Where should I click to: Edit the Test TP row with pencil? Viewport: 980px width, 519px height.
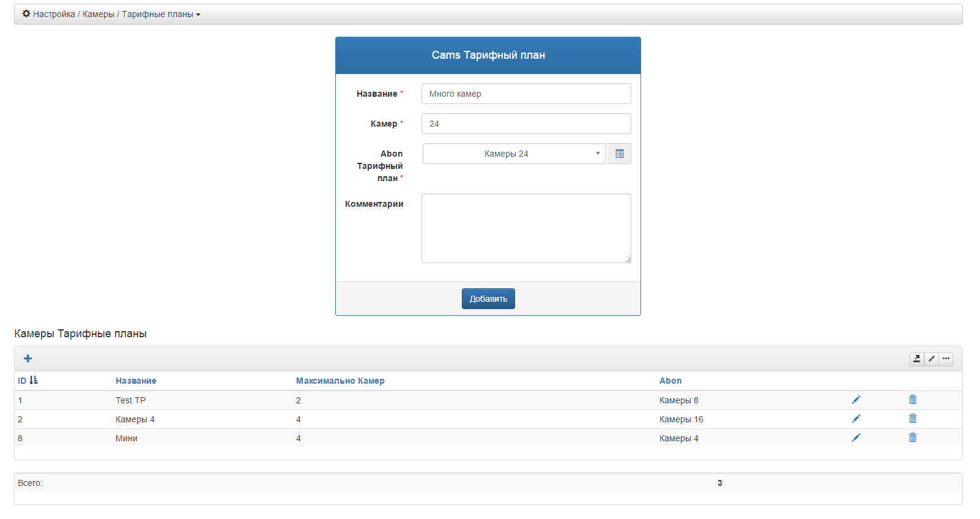click(856, 400)
